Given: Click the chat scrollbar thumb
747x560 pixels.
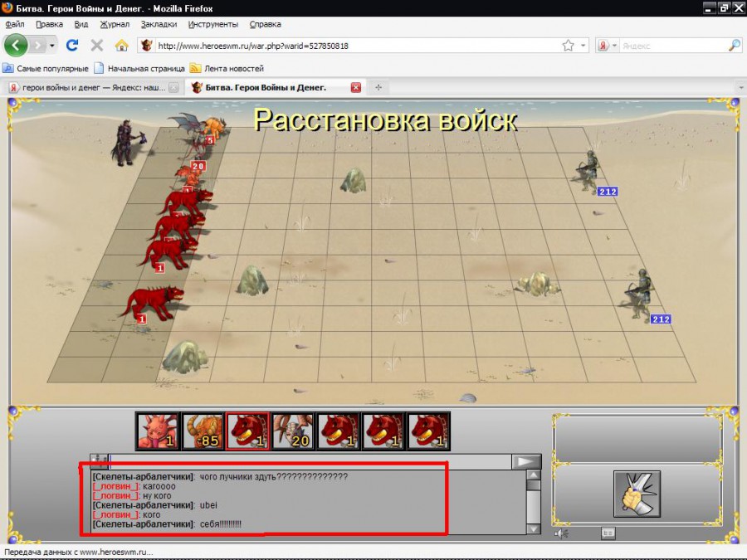Looking at the screenshot, I should (534, 485).
